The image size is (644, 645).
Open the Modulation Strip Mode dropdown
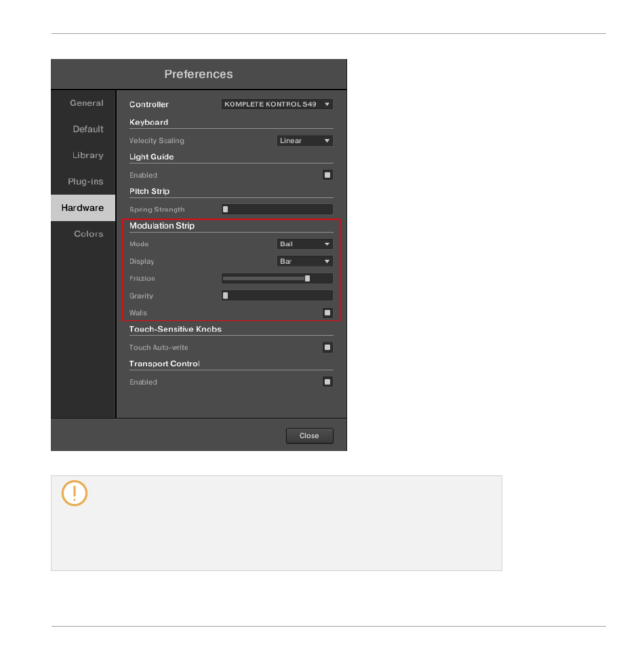pos(305,244)
